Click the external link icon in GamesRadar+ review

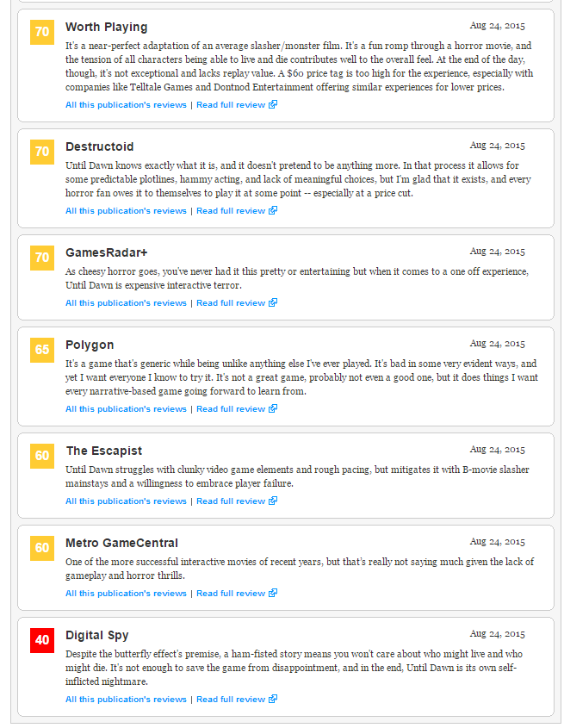tap(273, 302)
